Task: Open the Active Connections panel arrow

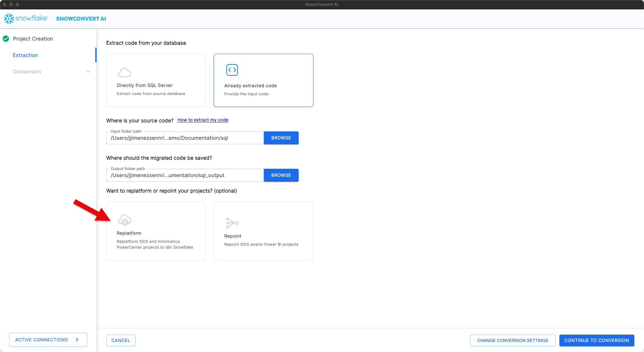Action: [x=77, y=339]
